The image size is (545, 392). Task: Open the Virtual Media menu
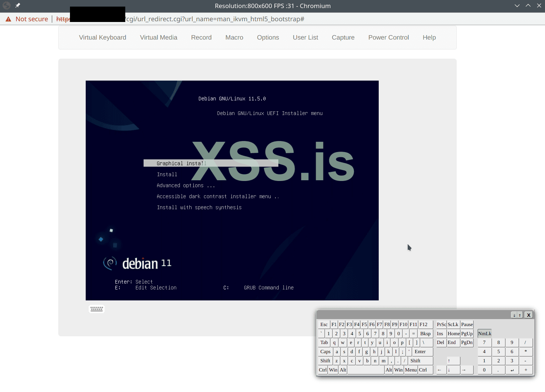158,37
